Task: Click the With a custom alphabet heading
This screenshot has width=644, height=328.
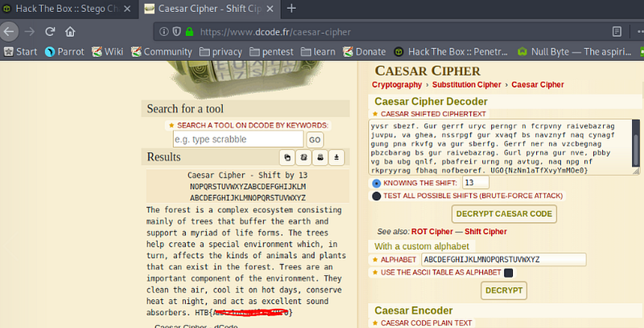Action: pos(421,247)
